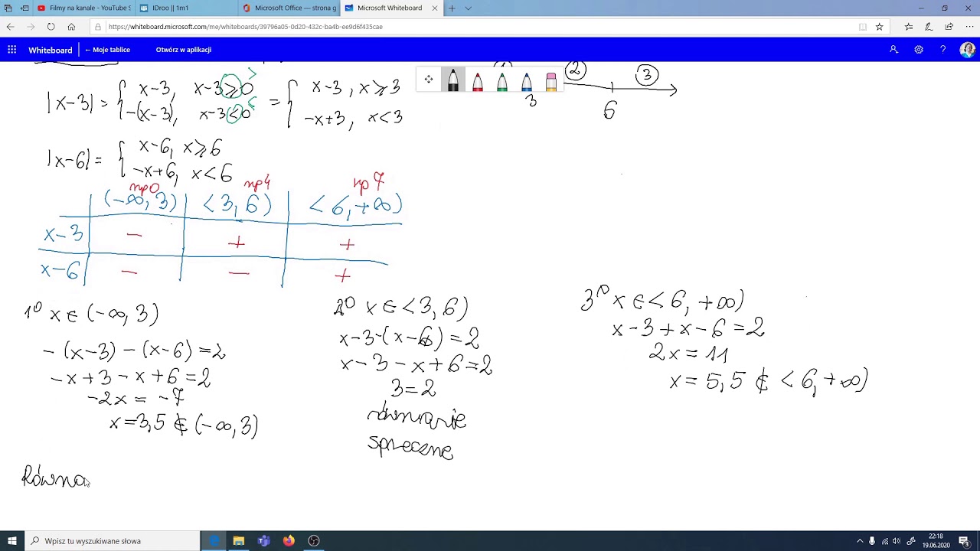Click Otwórz w aplikacji button
The image size is (980, 551).
tap(184, 50)
